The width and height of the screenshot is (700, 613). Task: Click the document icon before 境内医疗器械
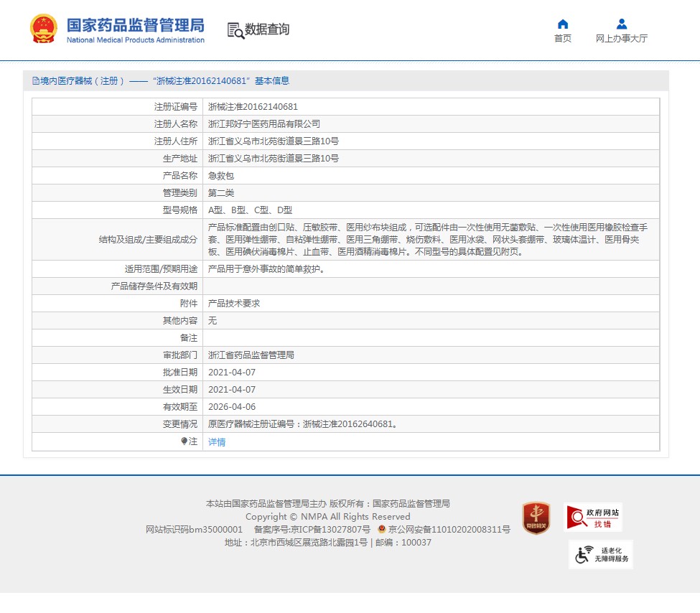(36, 81)
